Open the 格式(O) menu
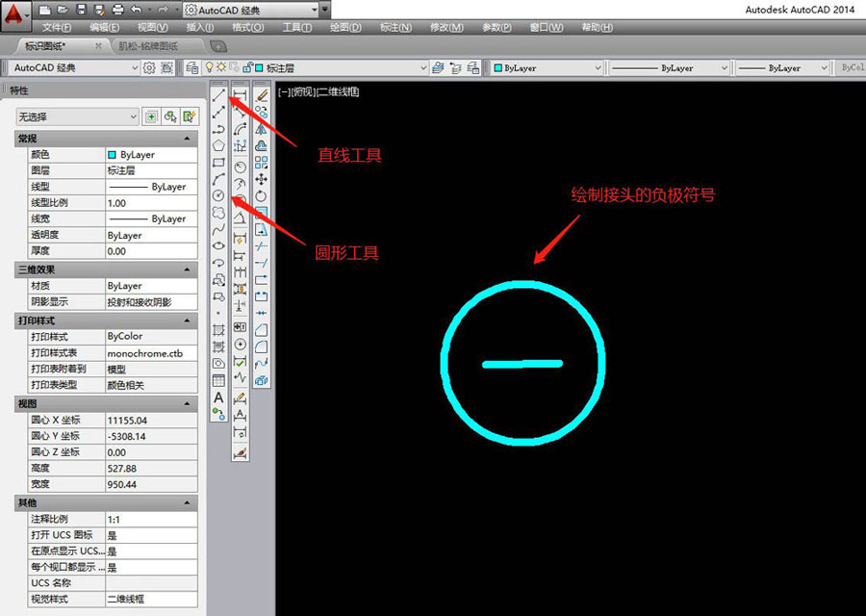This screenshot has width=866, height=616. pyautogui.click(x=247, y=27)
